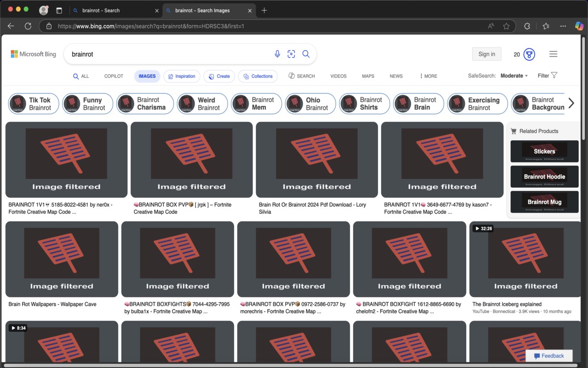Switch to ALL search results

tap(81, 76)
